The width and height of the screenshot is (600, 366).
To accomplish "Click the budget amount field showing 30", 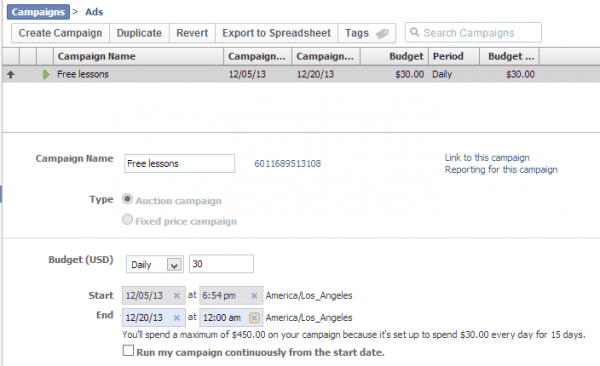I will coord(221,264).
